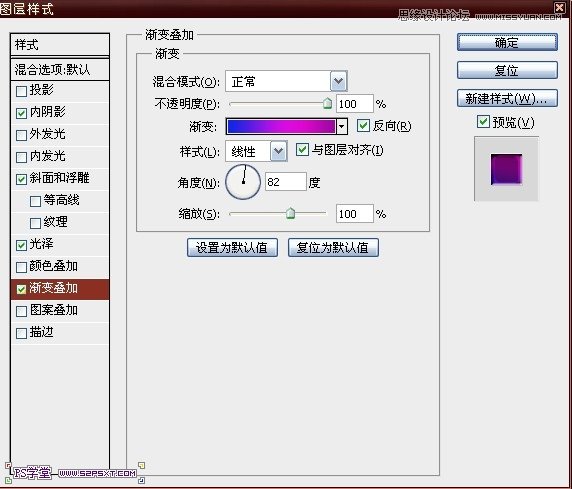Enable the 外发光 checkbox
This screenshot has height=489, width=572.
tap(22, 135)
